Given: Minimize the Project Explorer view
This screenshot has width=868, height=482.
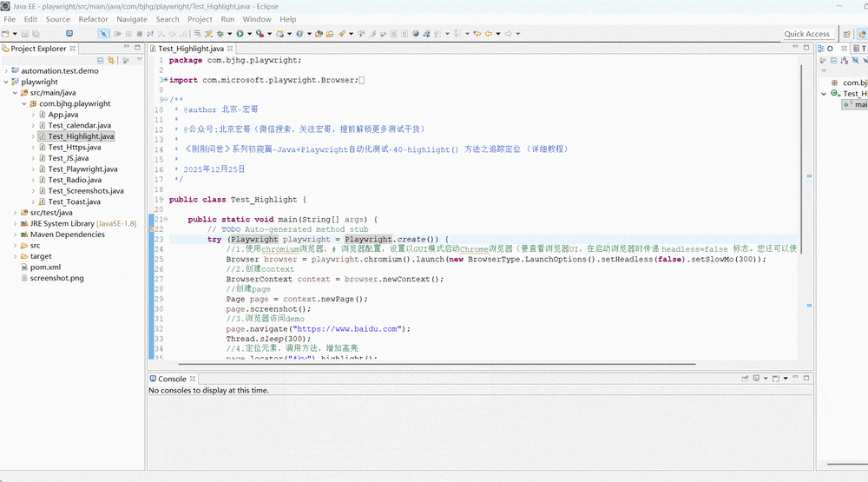Looking at the screenshot, I should tap(127, 48).
